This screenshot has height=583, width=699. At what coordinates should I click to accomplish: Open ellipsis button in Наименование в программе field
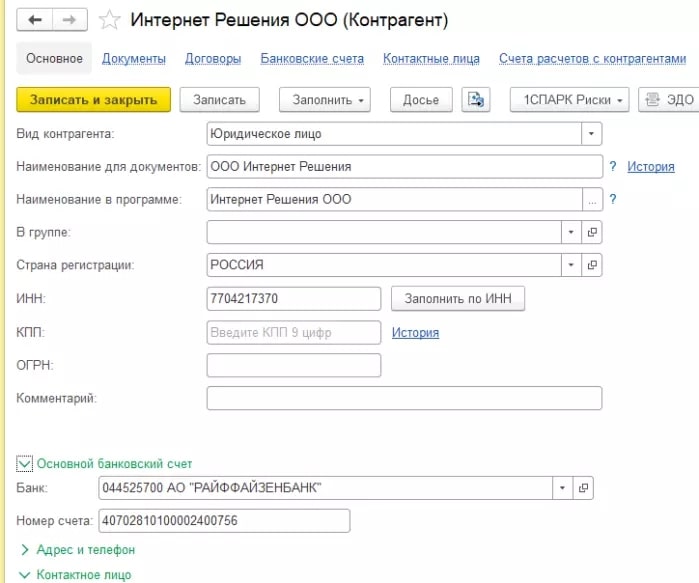coord(592,200)
